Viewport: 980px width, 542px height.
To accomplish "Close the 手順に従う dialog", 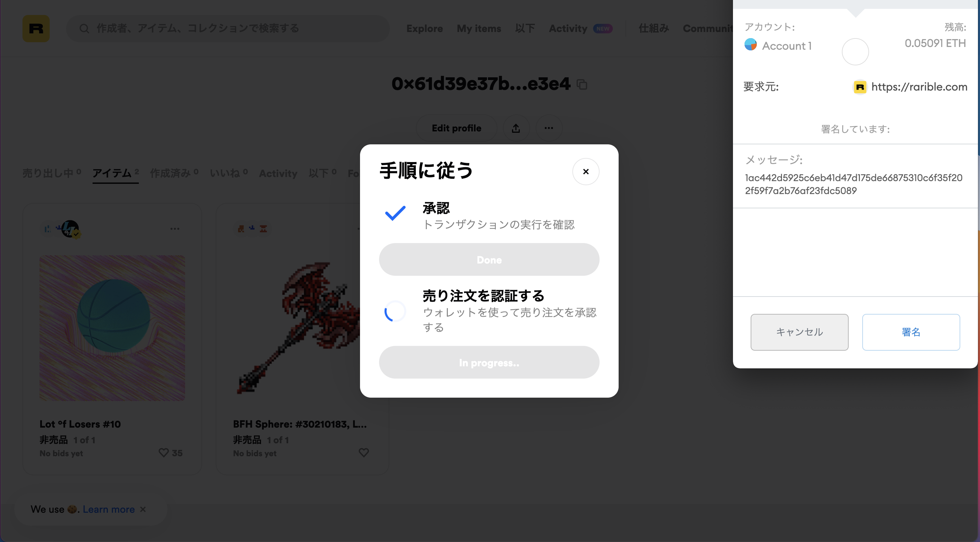I will pyautogui.click(x=586, y=172).
